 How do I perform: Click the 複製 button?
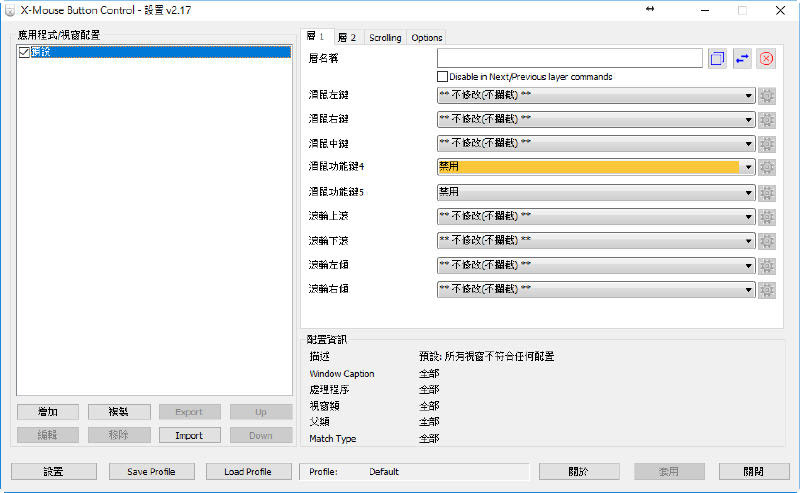click(119, 412)
